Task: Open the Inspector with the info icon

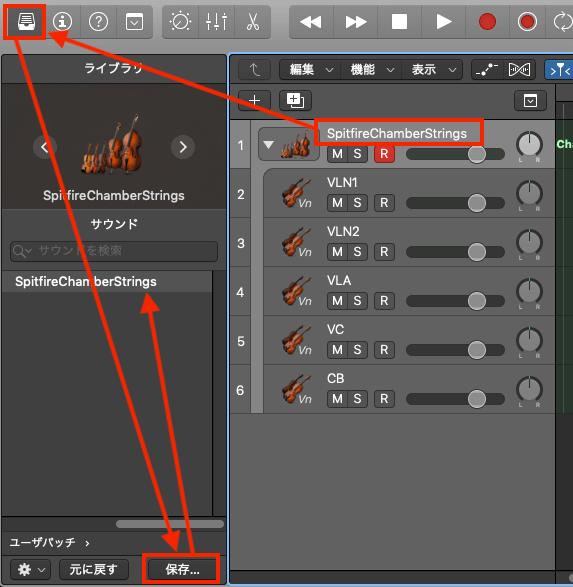Action: point(62,22)
